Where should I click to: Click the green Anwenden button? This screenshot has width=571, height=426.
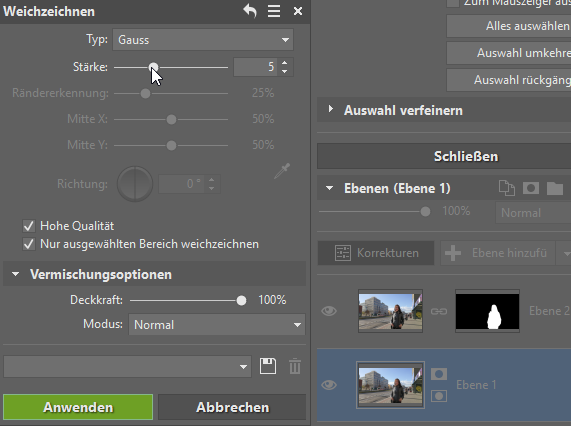point(78,407)
